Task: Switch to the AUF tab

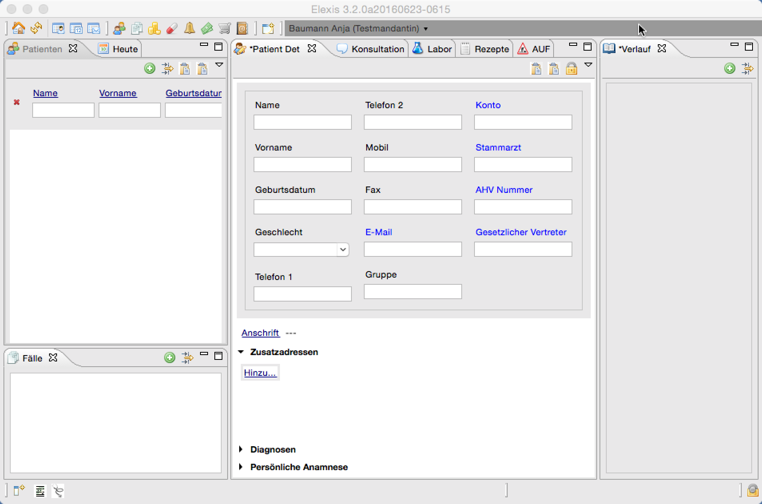Action: point(534,49)
